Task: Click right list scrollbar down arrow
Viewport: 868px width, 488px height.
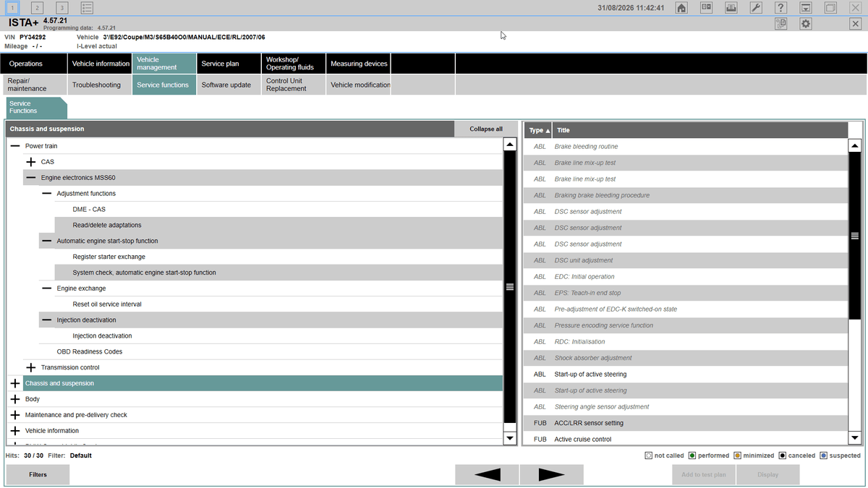Action: (x=855, y=437)
